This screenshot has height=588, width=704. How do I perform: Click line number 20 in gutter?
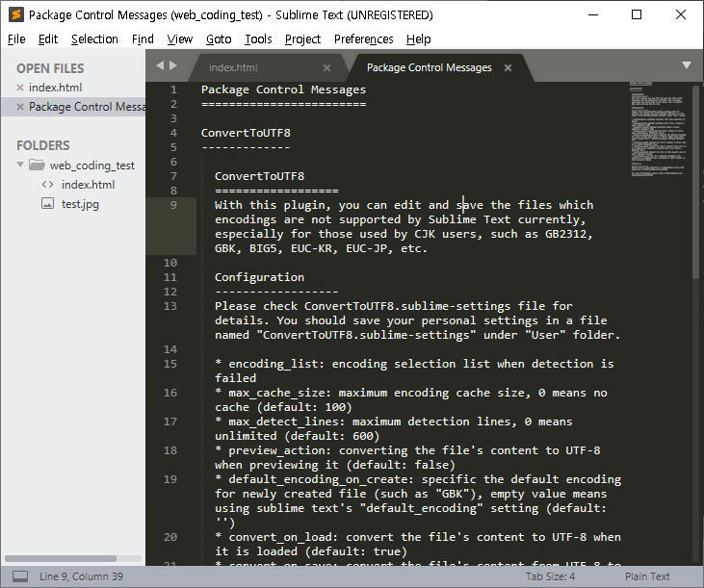pos(170,537)
